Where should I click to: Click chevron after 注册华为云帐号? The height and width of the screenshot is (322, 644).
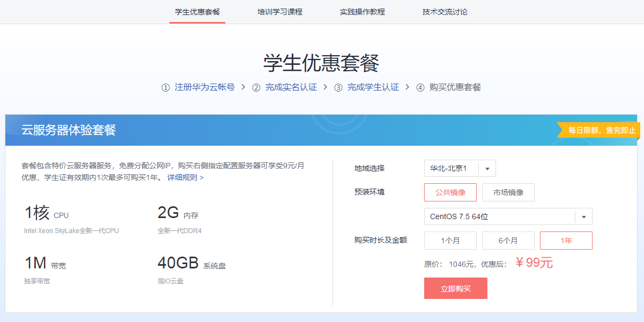(243, 87)
